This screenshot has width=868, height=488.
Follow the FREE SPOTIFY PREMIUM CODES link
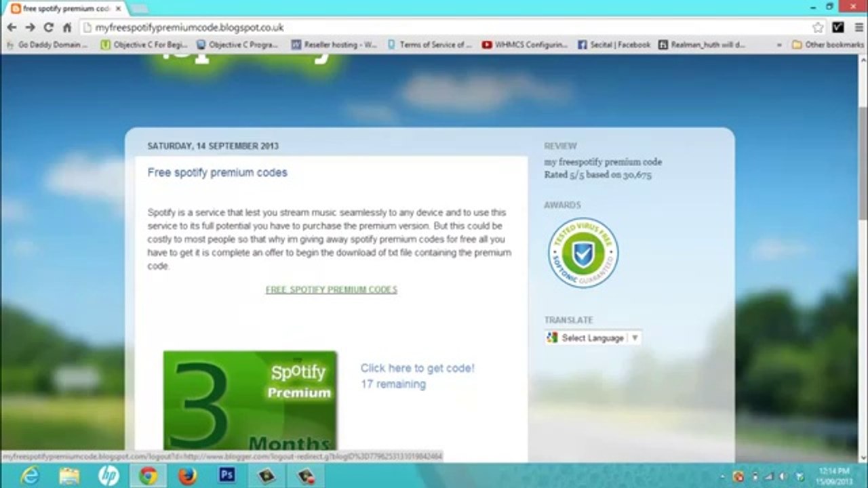(331, 289)
